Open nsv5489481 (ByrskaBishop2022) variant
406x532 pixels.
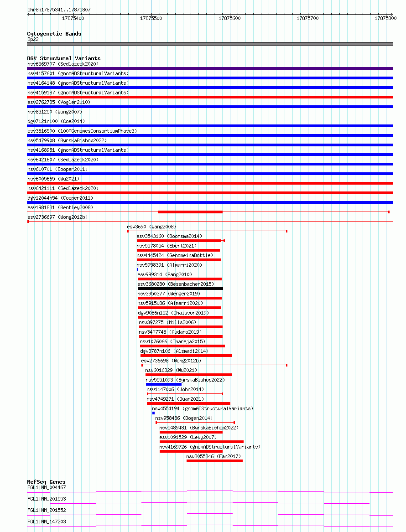pos(199,428)
